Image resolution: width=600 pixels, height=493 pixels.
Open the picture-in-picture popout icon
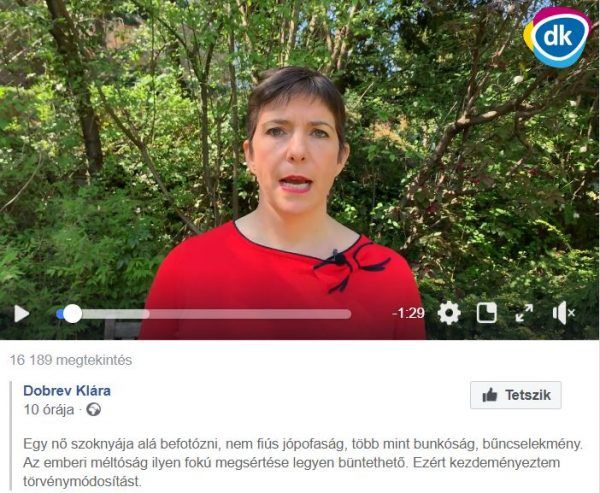tap(487, 313)
